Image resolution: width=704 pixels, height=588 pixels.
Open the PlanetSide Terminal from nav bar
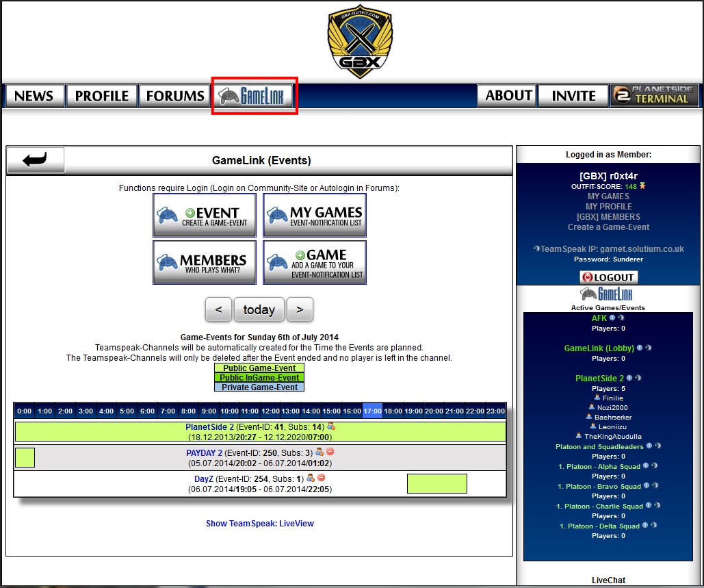655,96
